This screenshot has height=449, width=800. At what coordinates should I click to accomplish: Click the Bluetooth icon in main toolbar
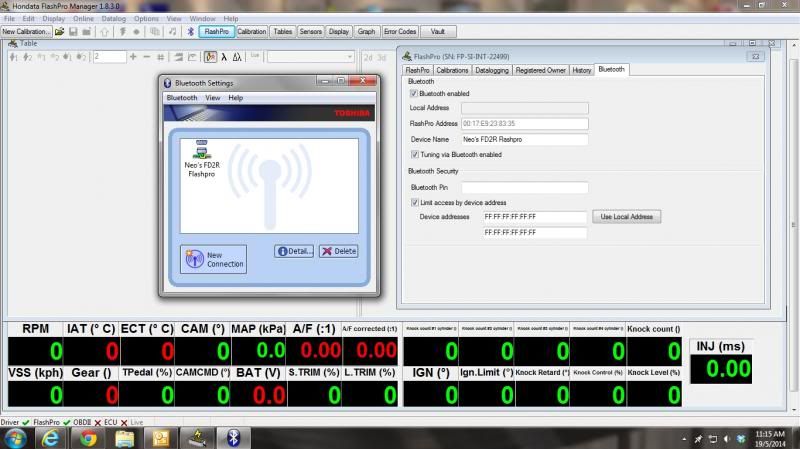(x=190, y=32)
